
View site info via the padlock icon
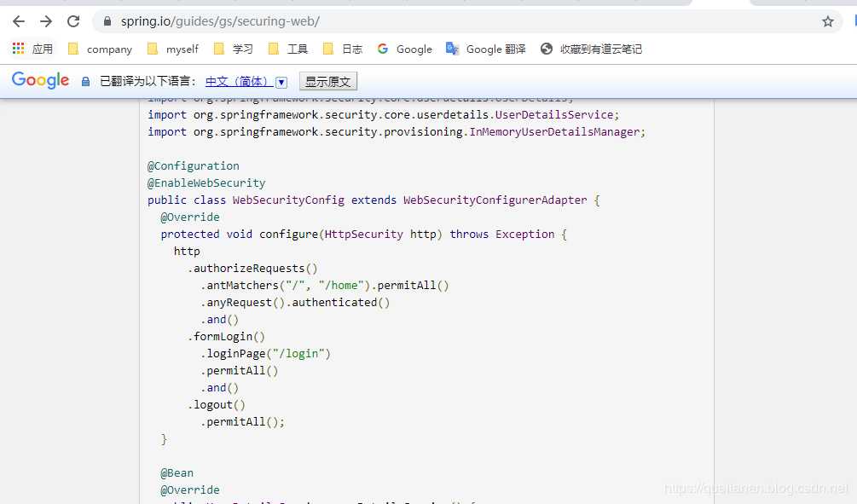(x=107, y=21)
